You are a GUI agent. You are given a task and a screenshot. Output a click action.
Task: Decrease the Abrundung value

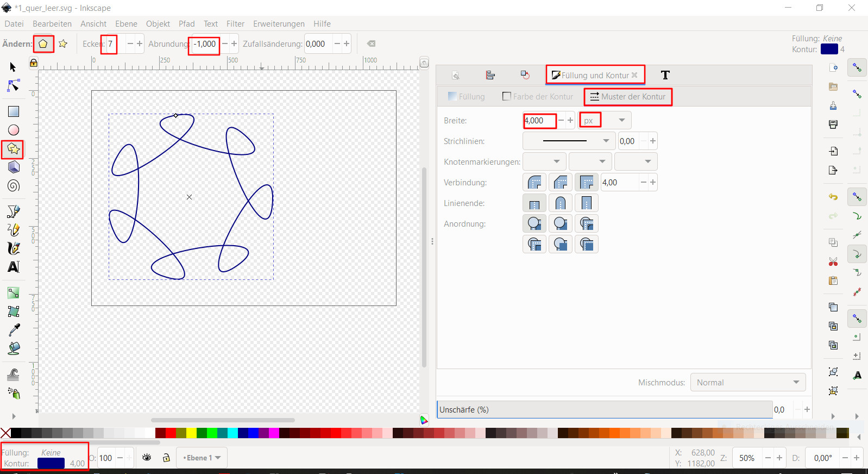point(224,43)
